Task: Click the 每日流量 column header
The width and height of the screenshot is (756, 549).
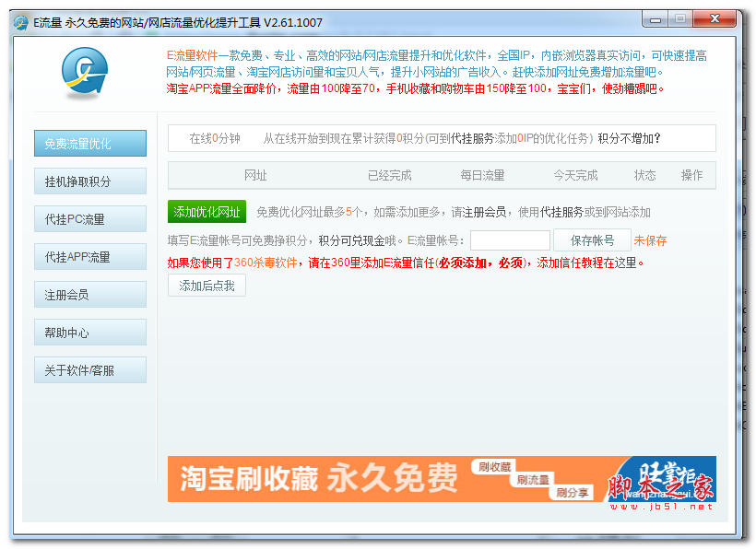Action: click(482, 175)
